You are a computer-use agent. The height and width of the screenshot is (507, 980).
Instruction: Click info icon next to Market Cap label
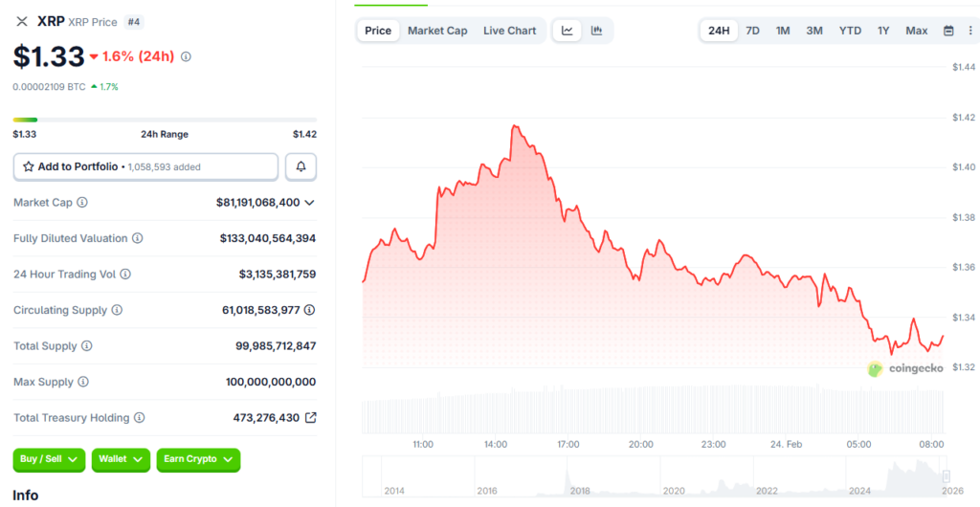82,203
